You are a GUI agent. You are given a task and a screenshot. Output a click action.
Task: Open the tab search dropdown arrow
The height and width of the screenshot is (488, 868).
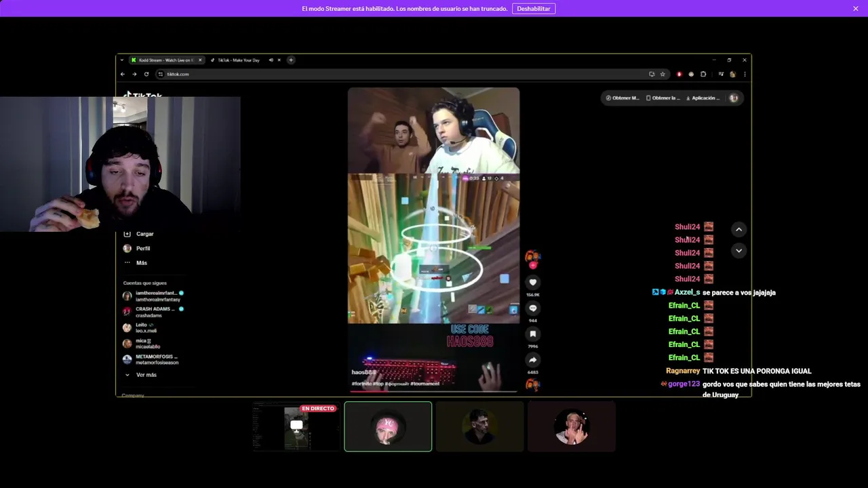tap(122, 60)
